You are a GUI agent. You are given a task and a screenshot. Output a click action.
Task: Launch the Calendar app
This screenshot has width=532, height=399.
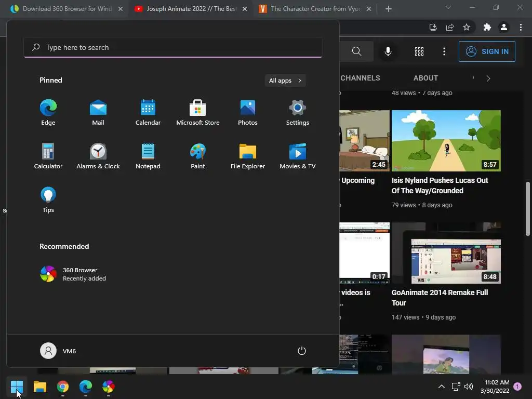click(148, 112)
